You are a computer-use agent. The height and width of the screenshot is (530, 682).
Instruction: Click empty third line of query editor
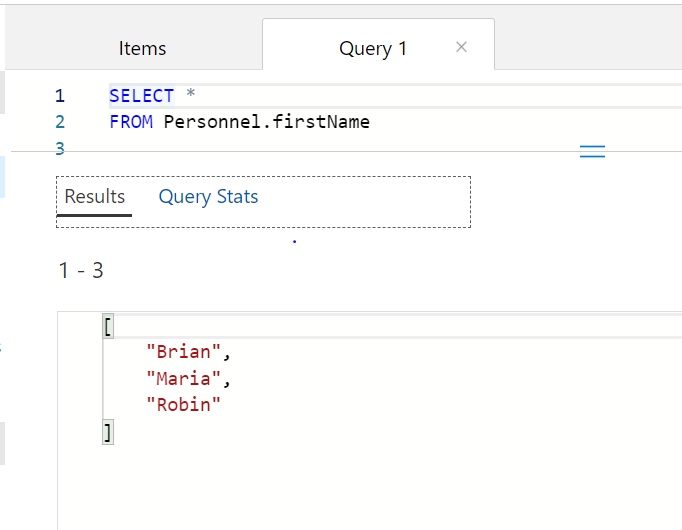[300, 146]
